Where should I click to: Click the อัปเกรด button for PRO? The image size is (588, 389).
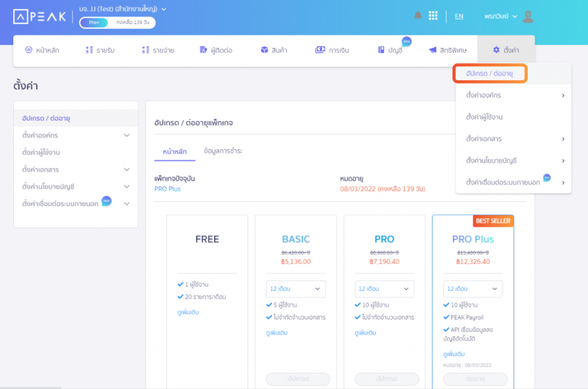pos(386,379)
